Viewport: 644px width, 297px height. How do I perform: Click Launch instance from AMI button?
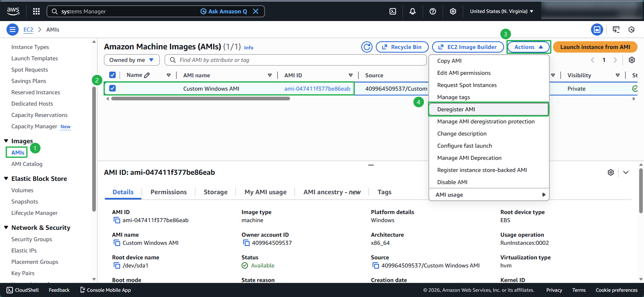pos(595,47)
